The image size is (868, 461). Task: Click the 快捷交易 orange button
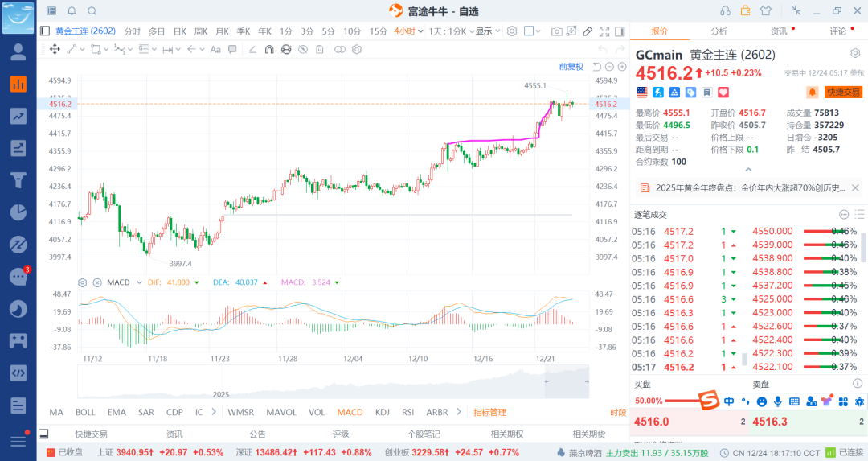[843, 93]
